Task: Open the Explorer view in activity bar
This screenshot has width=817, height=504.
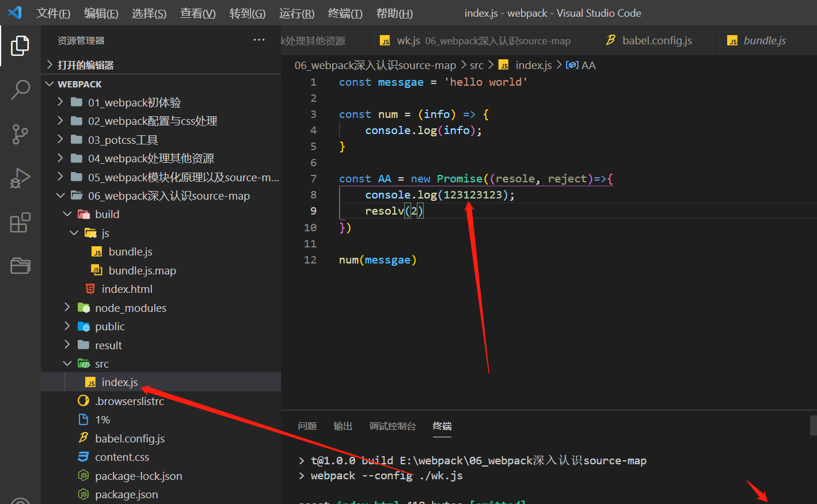Action: [x=20, y=45]
